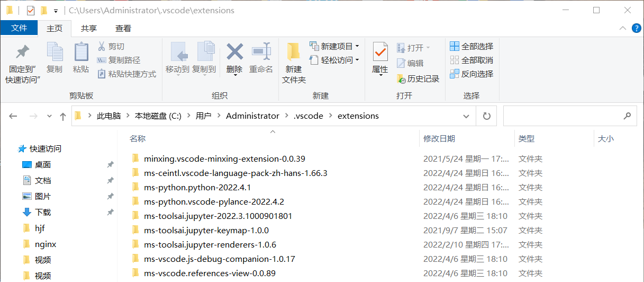Click 用户 in the address breadcrumb
Screen dimensions: 644x282
pyautogui.click(x=204, y=116)
